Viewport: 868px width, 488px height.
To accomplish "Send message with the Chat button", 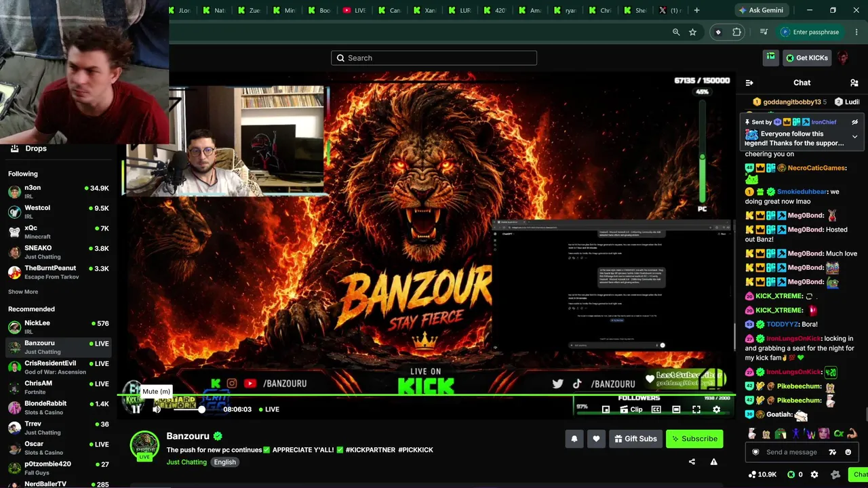I will (859, 474).
